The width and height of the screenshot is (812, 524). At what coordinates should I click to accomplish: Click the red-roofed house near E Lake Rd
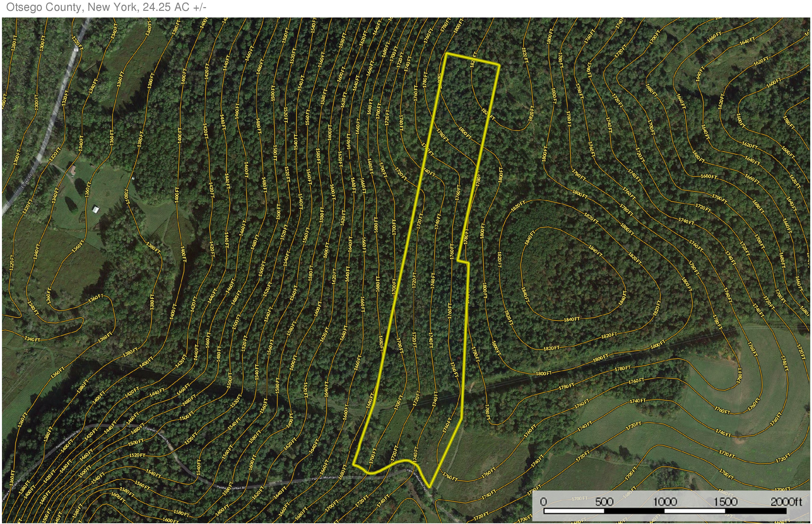click(x=73, y=169)
